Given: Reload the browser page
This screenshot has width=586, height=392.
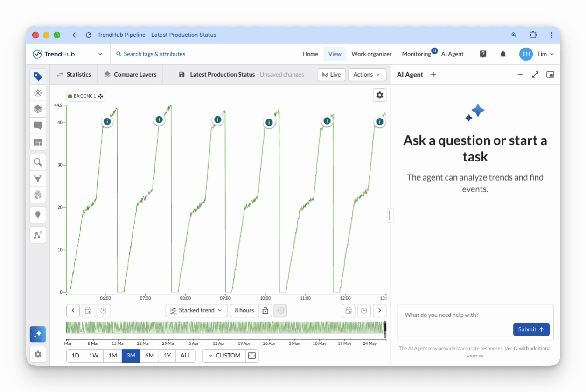Looking at the screenshot, I should pos(89,35).
